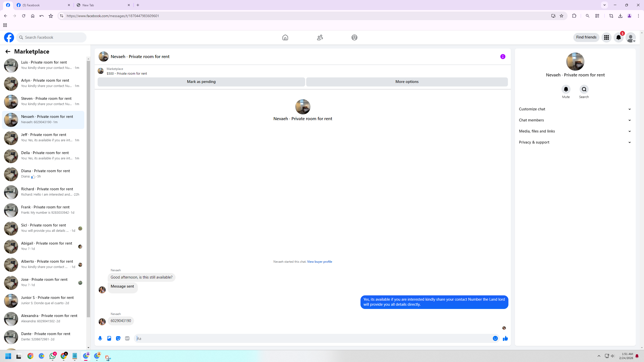The width and height of the screenshot is (644, 362).
Task: Open the Facebook menu grid icon
Action: [x=606, y=37]
